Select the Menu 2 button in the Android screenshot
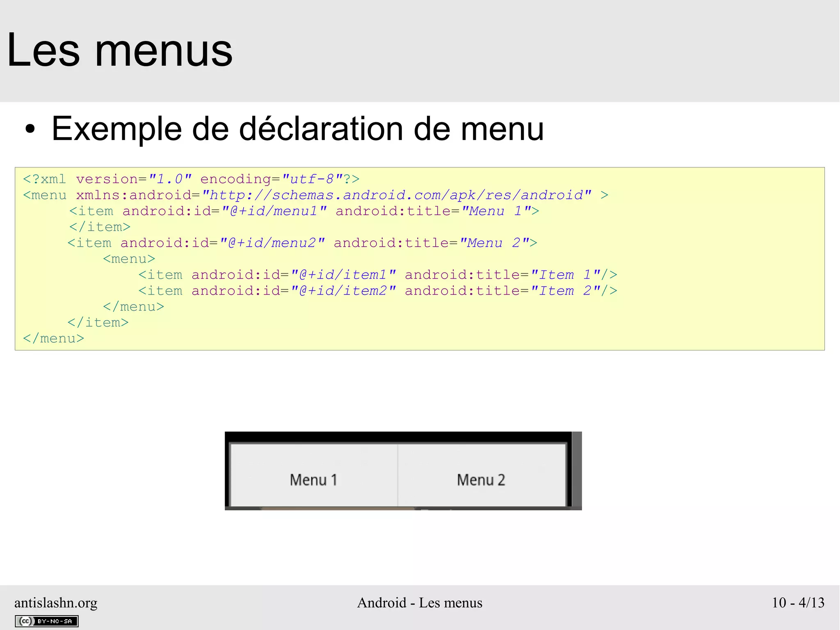 click(x=482, y=475)
